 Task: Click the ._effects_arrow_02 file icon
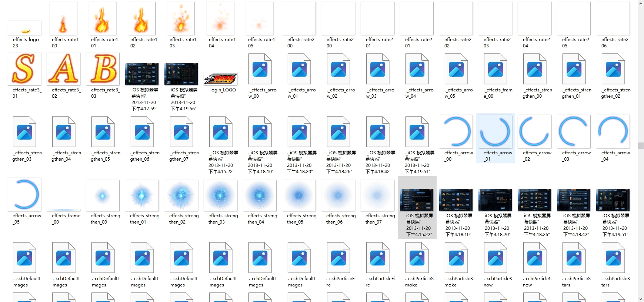pyautogui.click(x=338, y=70)
